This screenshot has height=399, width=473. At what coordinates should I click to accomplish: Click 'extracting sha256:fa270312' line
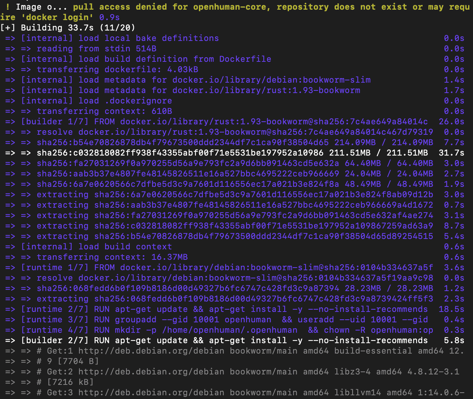point(235,215)
